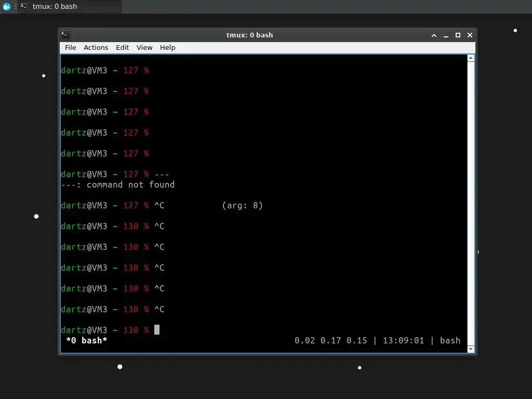
Task: Close the tmux terminal window
Action: coord(470,35)
